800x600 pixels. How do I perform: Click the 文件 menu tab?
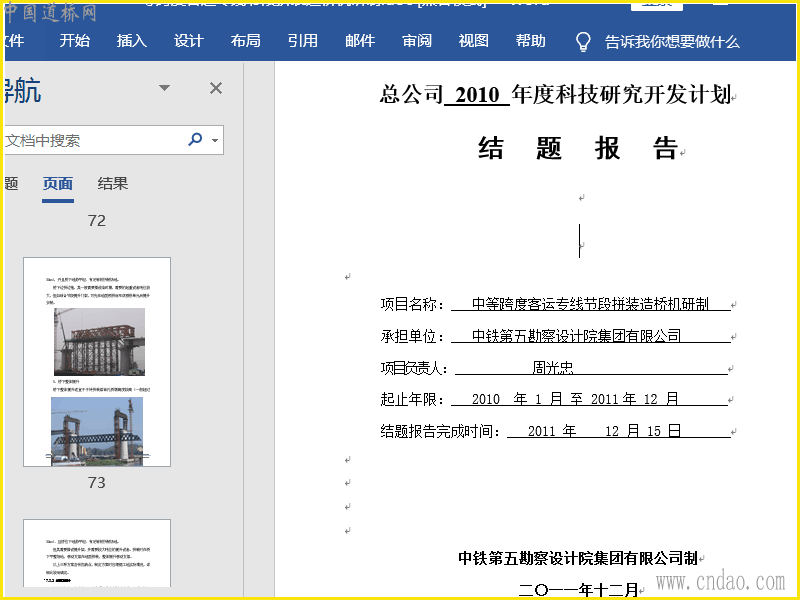point(14,41)
